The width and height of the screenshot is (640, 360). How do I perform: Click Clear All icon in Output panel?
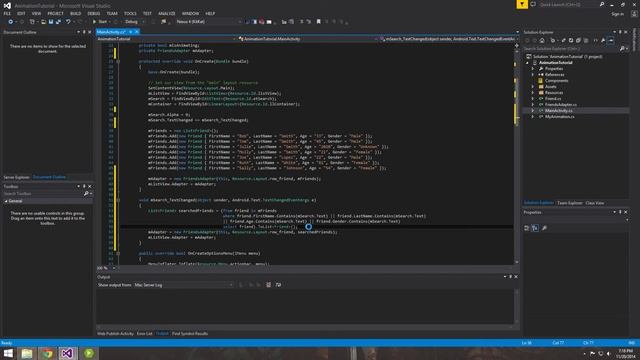tap(268, 285)
